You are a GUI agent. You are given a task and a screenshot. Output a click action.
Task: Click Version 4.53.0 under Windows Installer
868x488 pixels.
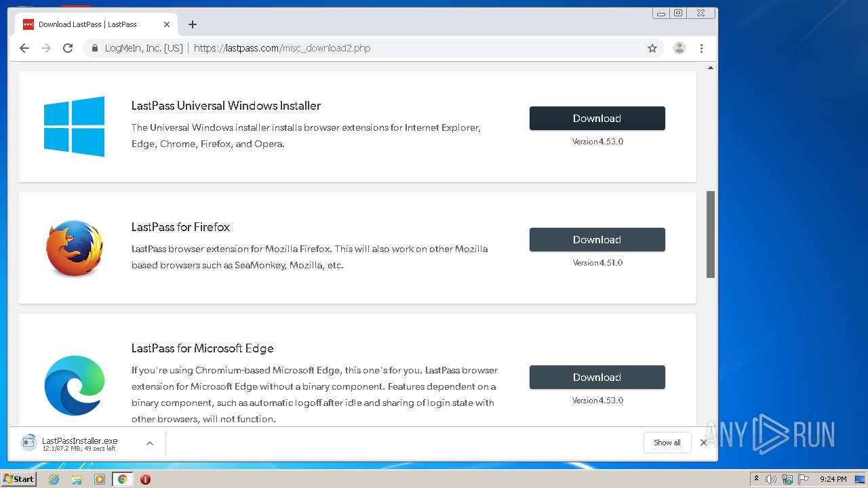pyautogui.click(x=597, y=142)
